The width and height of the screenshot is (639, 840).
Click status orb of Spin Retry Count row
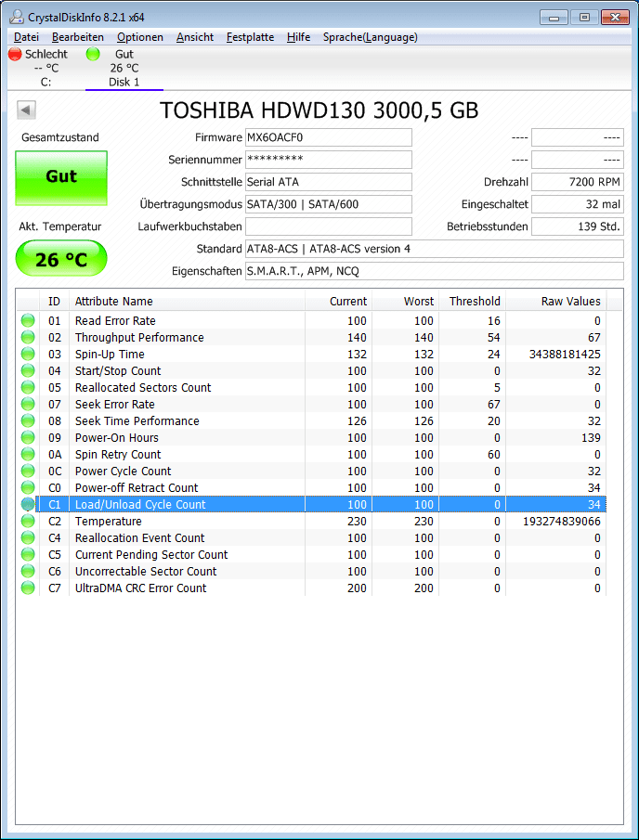click(28, 454)
